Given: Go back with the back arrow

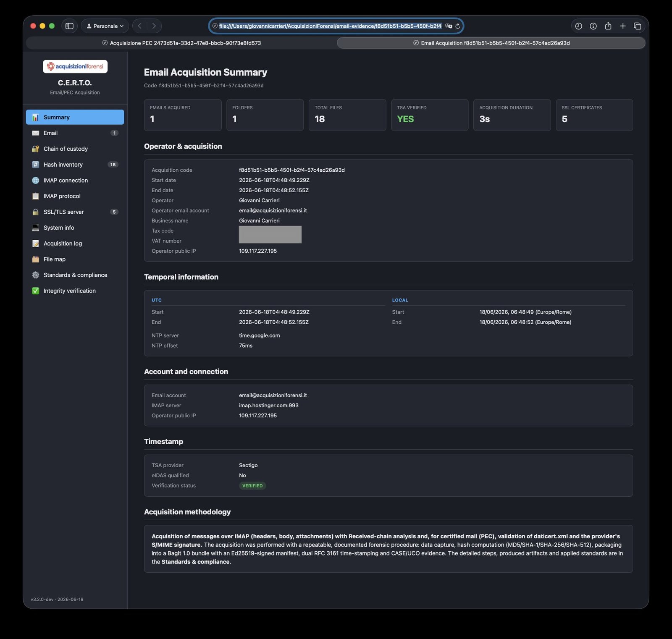Looking at the screenshot, I should pos(140,26).
